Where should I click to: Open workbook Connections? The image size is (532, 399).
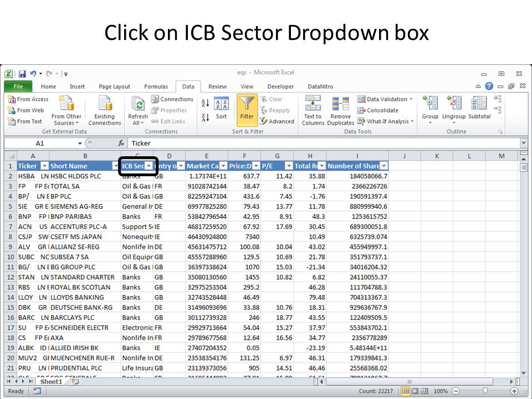coord(172,99)
